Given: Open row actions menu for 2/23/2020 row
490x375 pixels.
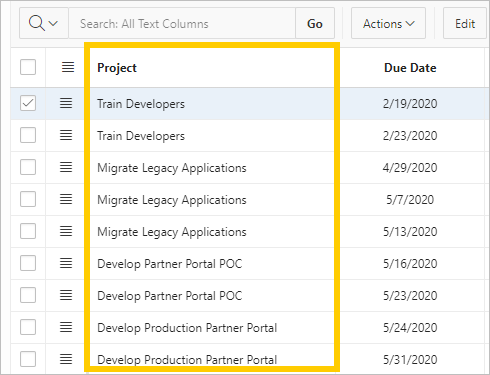Looking at the screenshot, I should pyautogui.click(x=66, y=135).
